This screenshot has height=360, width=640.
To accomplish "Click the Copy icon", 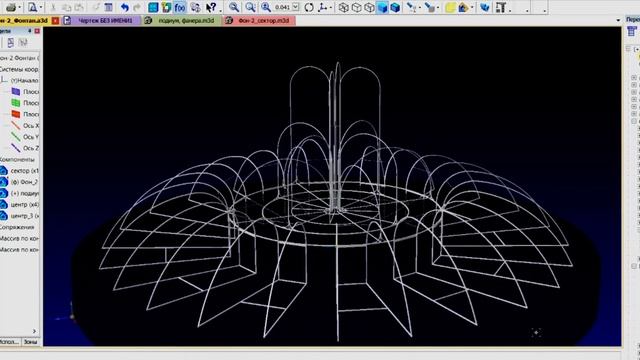I will coord(66,7).
